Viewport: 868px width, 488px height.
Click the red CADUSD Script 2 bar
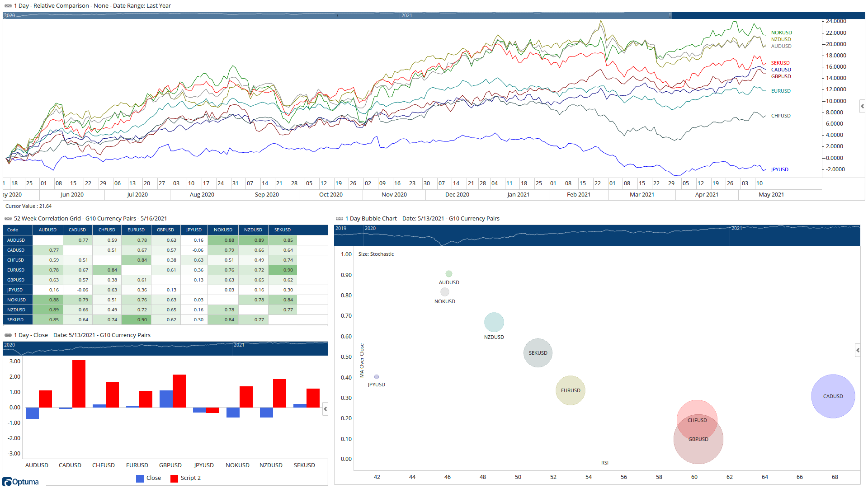pos(79,384)
